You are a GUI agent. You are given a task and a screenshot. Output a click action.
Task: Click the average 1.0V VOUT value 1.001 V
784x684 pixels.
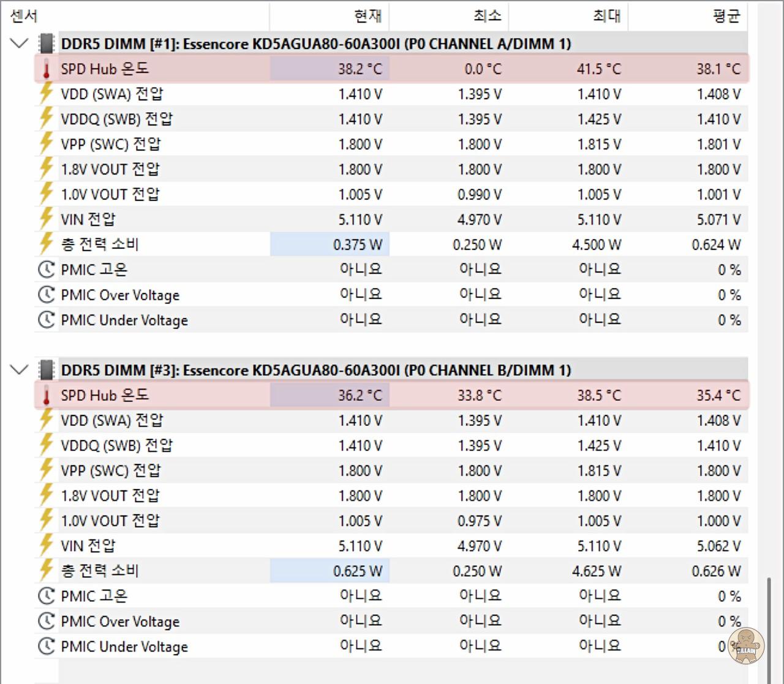[719, 194]
